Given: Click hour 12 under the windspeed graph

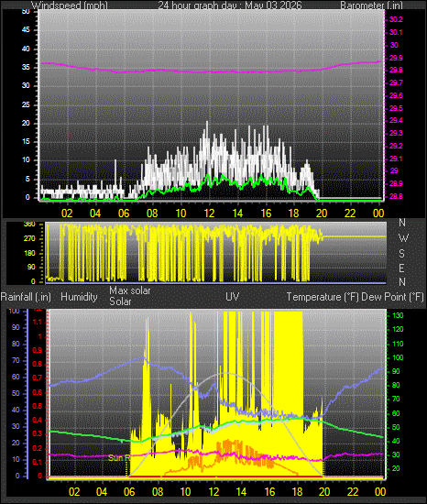Looking at the screenshot, I should (209, 214).
